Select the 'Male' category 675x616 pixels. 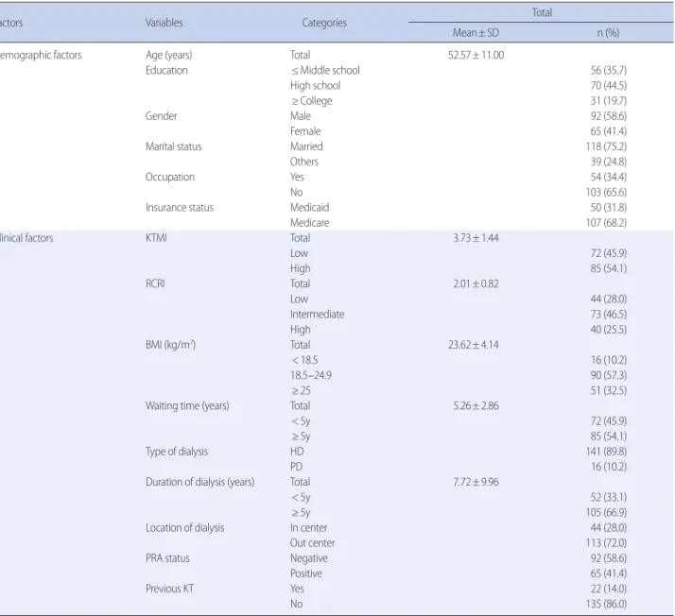tap(301, 116)
